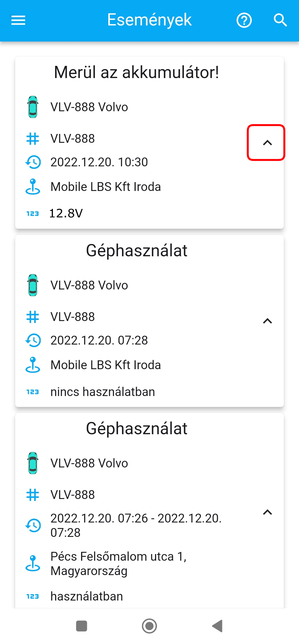Collapse the 'Merül az akkumulátor!' event card
The height and width of the screenshot is (644, 299).
(x=267, y=143)
